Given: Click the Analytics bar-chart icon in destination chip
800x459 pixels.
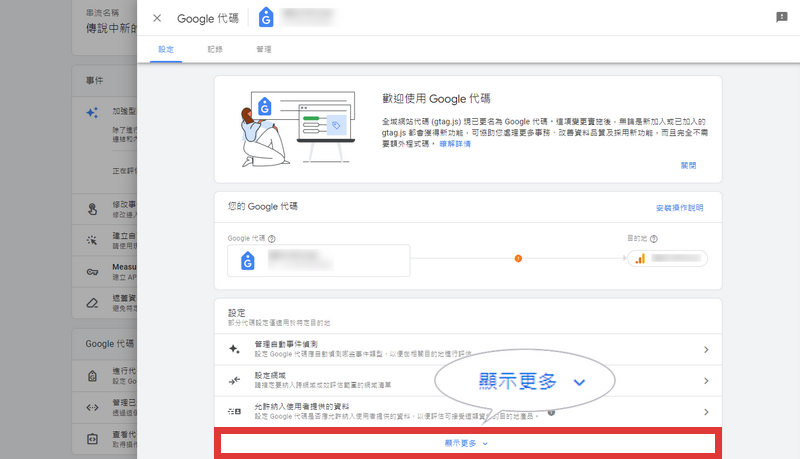Looking at the screenshot, I should click(x=640, y=259).
